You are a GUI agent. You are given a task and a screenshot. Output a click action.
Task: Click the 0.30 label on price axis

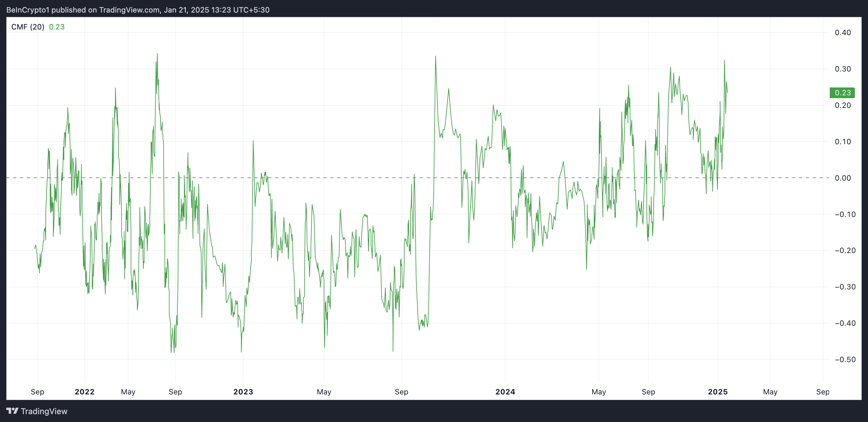pyautogui.click(x=842, y=69)
